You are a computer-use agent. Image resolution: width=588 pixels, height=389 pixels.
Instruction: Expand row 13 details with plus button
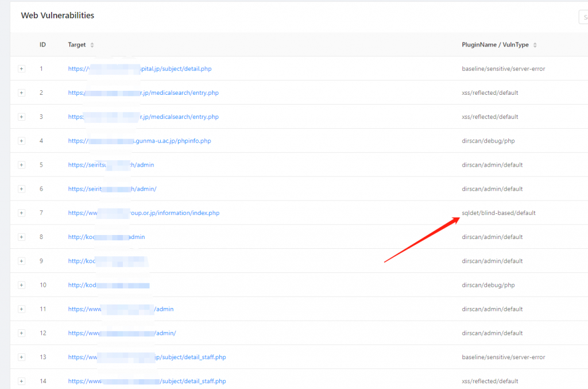tap(21, 357)
